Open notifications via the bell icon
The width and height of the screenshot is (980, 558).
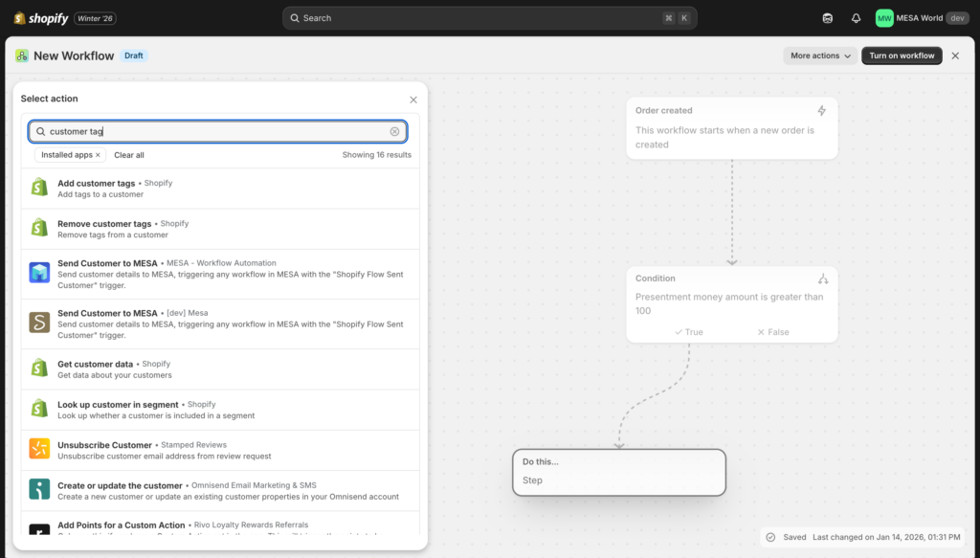tap(856, 17)
